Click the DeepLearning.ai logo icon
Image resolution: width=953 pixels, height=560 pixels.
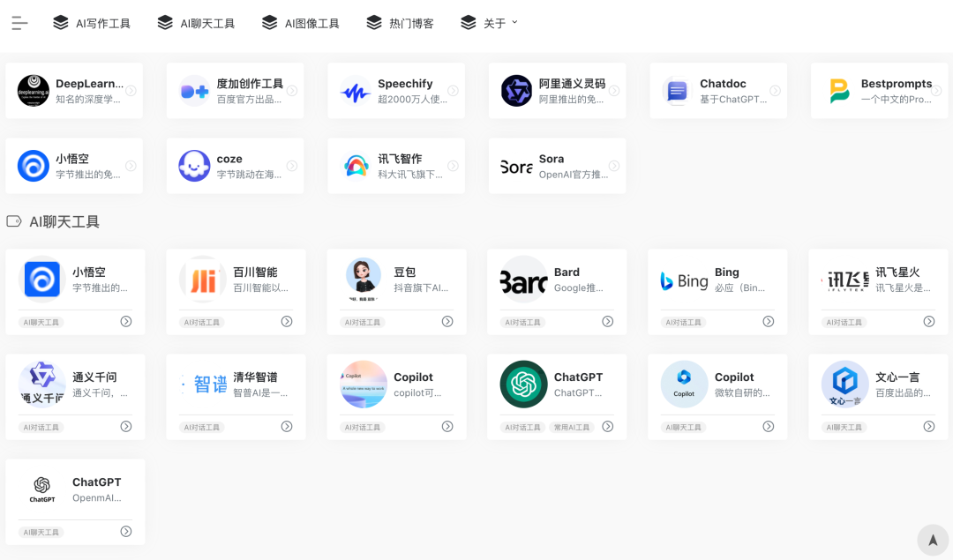[34, 91]
